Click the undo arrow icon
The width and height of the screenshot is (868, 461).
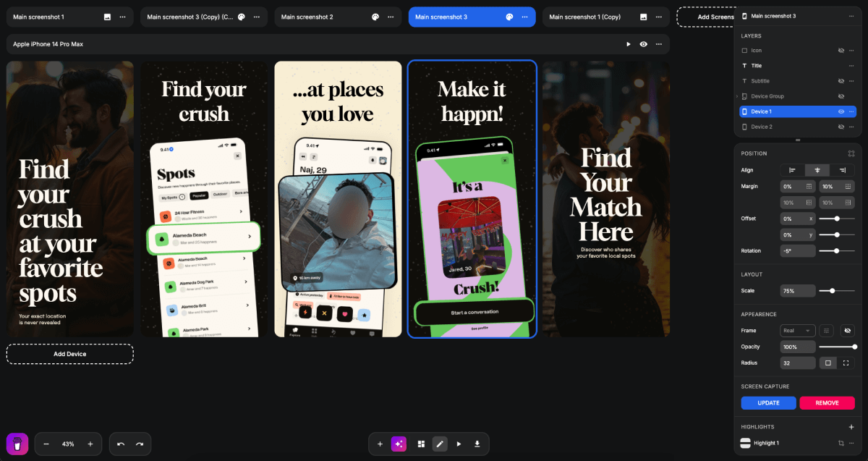click(x=120, y=444)
